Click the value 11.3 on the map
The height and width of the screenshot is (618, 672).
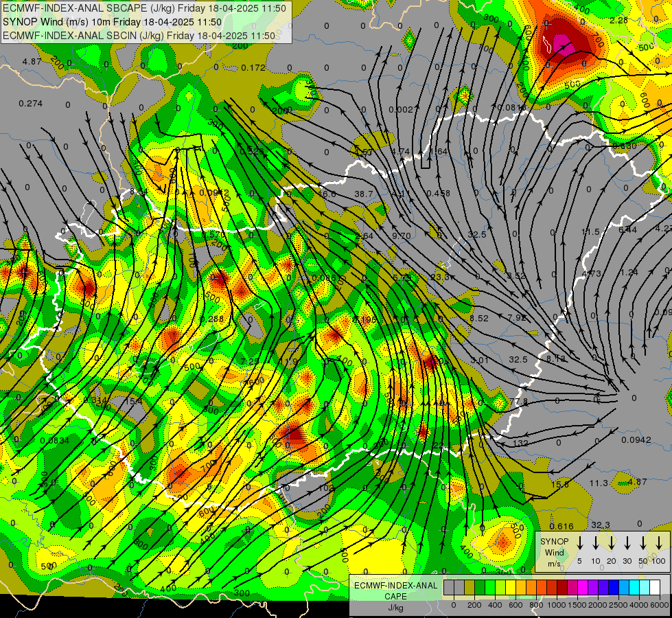(599, 483)
